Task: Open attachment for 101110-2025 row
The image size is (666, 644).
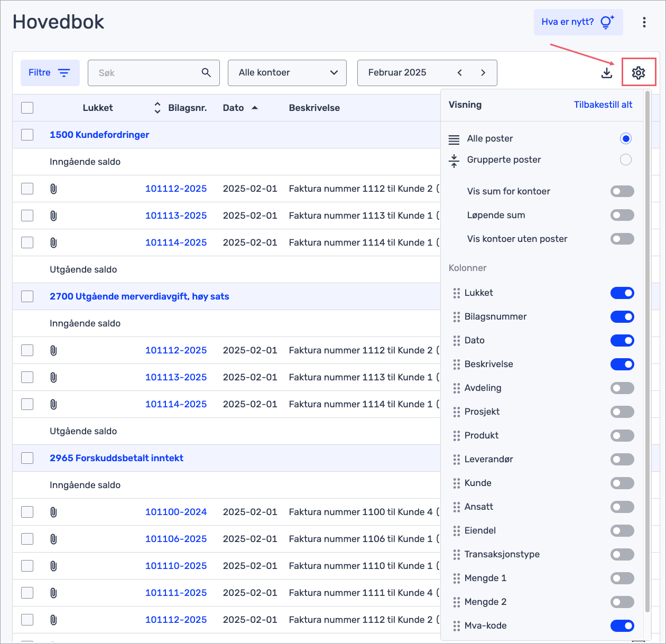Action: click(x=53, y=566)
